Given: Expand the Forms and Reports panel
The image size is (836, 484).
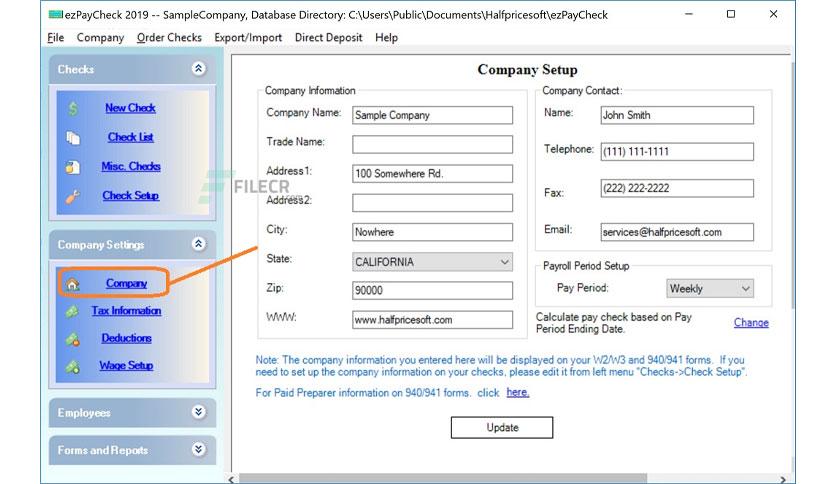Looking at the screenshot, I should (198, 449).
